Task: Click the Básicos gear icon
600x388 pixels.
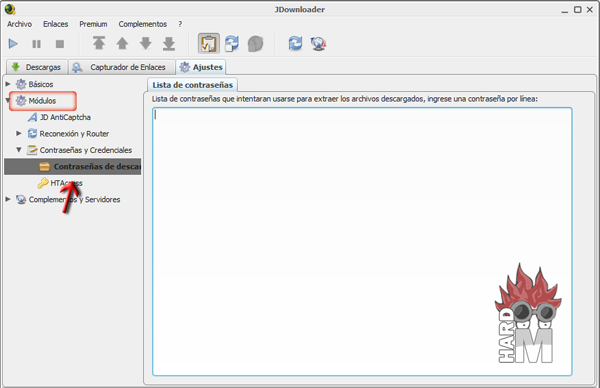Action: [x=21, y=84]
